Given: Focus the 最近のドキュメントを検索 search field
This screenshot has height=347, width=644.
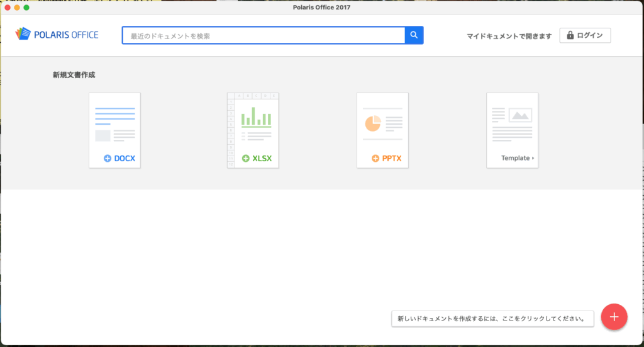Looking at the screenshot, I should tap(264, 36).
